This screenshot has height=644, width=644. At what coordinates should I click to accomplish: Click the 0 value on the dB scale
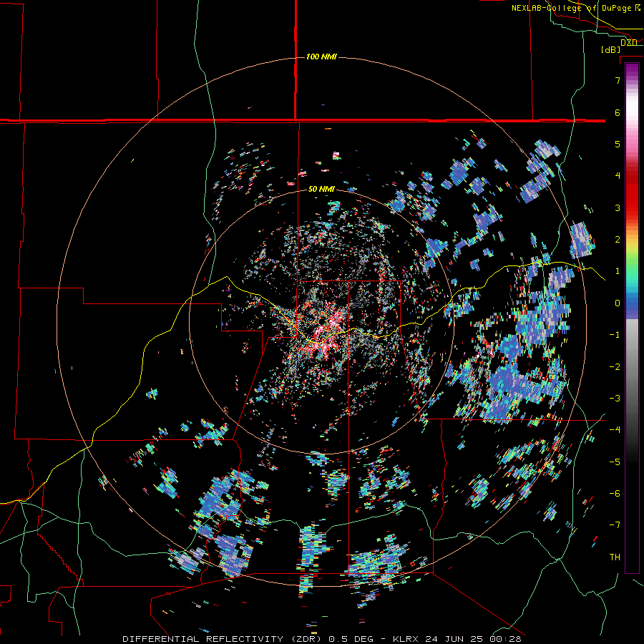[618, 303]
